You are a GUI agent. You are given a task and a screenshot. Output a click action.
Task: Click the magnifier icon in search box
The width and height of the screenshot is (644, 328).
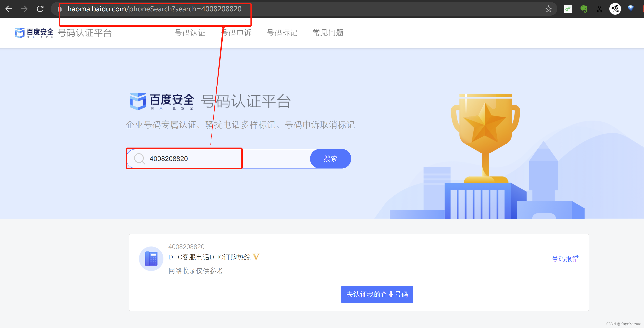coord(139,159)
